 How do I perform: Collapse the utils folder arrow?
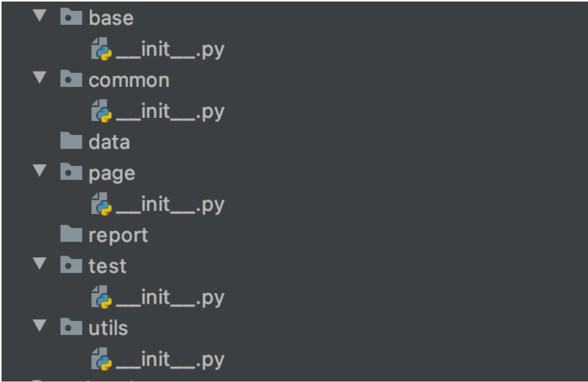pyautogui.click(x=39, y=327)
